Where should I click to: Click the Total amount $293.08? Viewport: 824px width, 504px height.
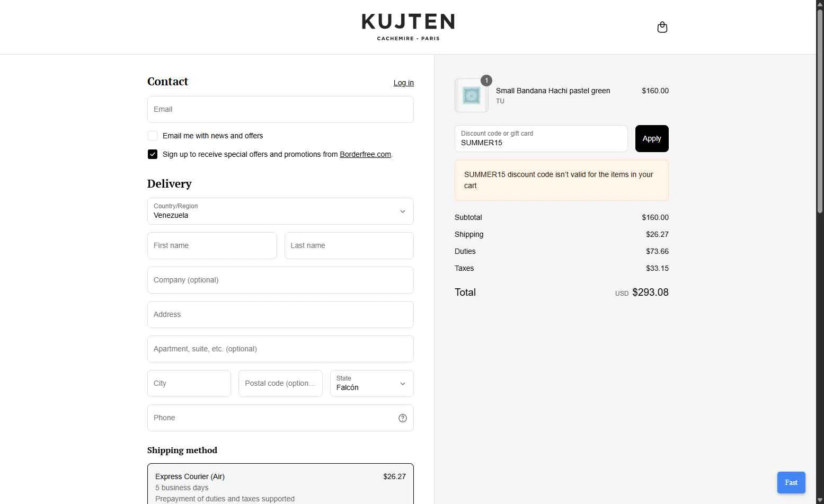click(x=650, y=293)
